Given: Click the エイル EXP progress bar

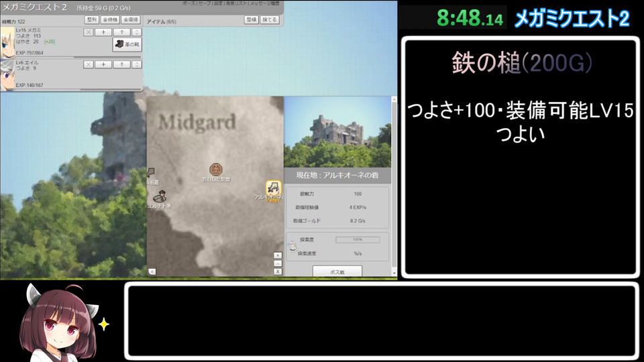Looking at the screenshot, I should pyautogui.click(x=78, y=89).
